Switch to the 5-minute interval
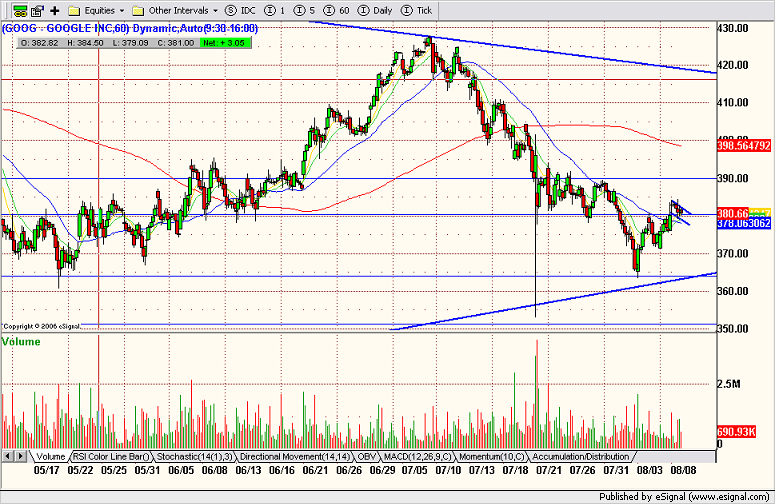 [304, 10]
